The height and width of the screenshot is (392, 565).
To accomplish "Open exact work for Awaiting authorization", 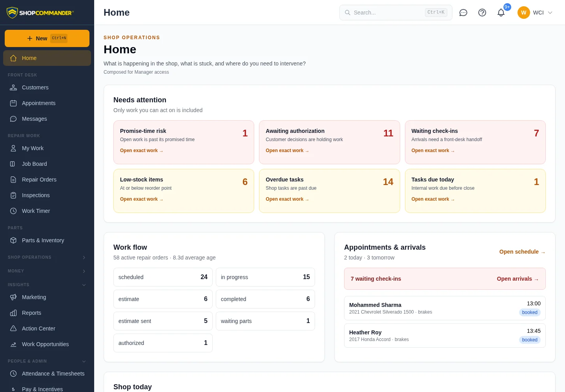I will tap(287, 151).
